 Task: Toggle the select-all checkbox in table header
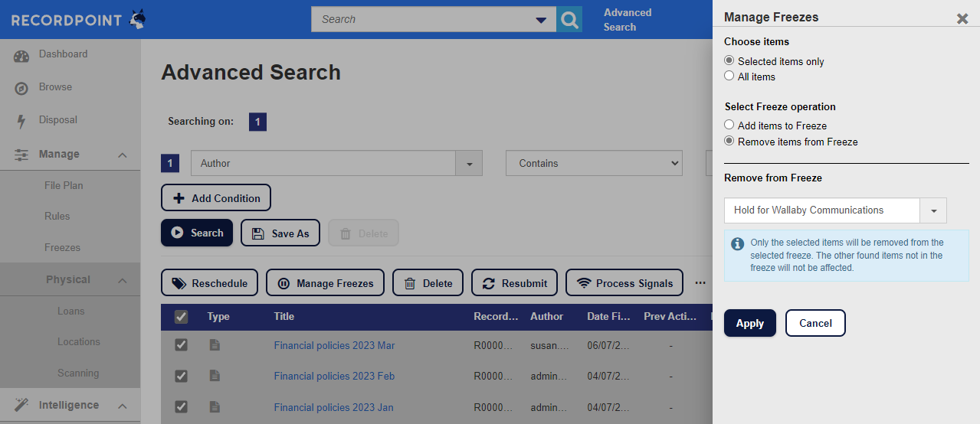pos(181,317)
